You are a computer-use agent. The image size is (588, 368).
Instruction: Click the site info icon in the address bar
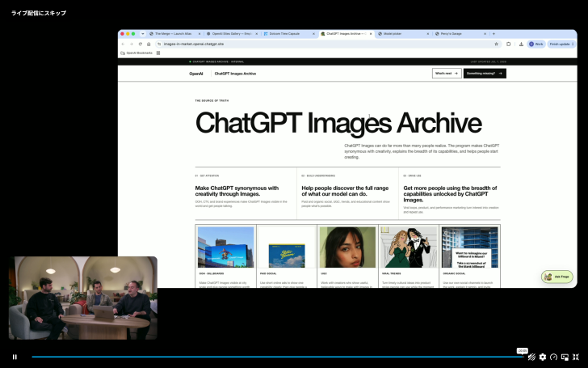coord(159,44)
